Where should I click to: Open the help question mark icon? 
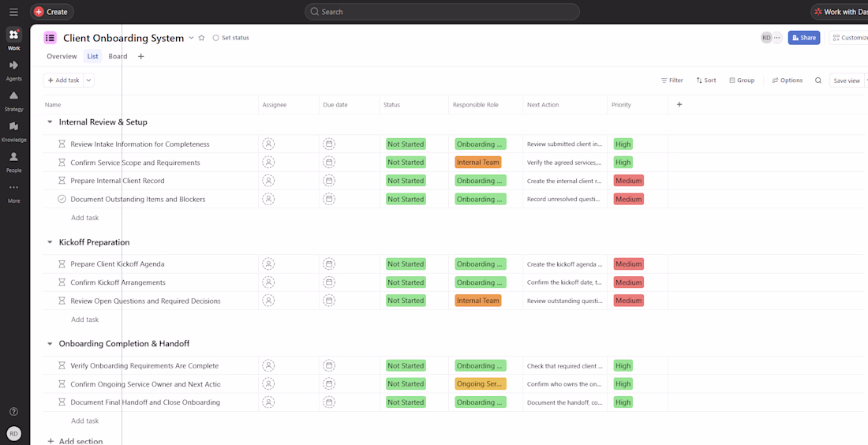pos(14,412)
